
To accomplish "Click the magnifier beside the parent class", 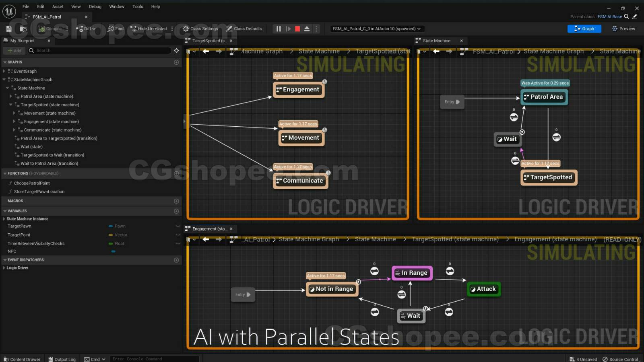I will tap(626, 16).
